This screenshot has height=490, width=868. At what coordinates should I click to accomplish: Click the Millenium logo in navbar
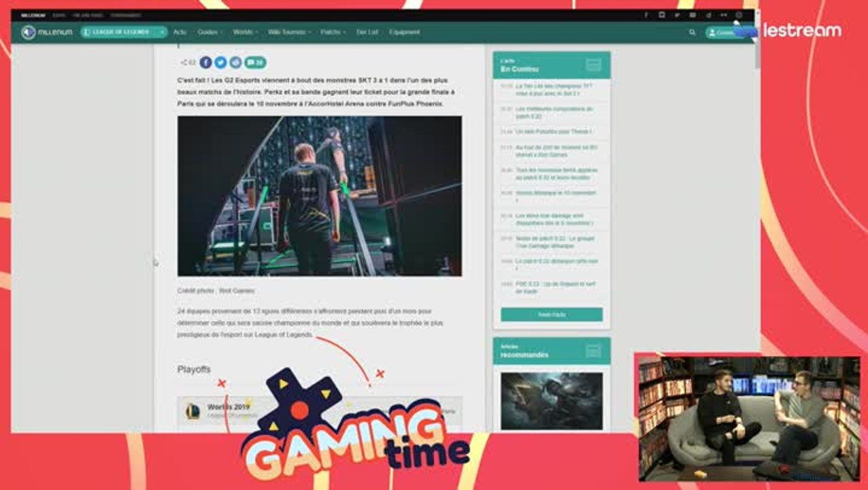point(46,32)
